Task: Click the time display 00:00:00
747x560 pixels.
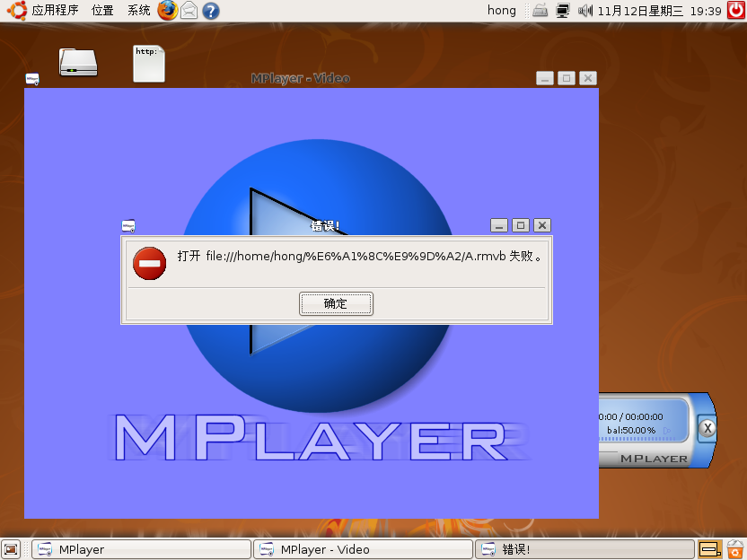Action: click(644, 416)
